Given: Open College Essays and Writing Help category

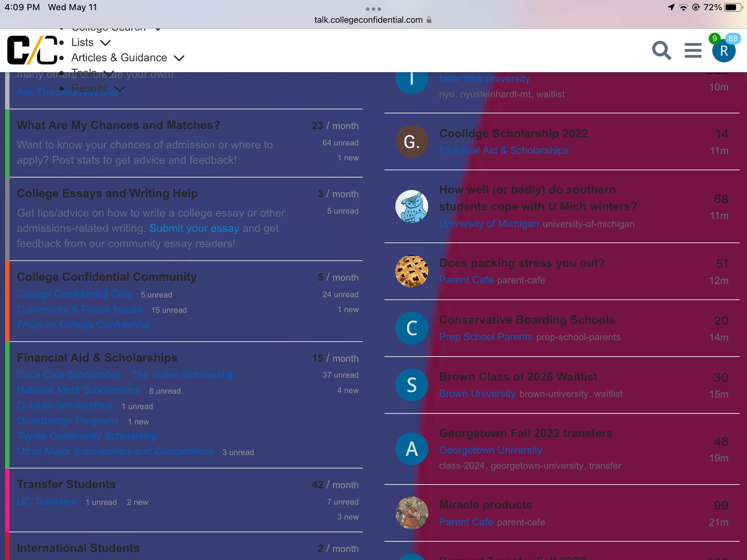Looking at the screenshot, I should (x=107, y=193).
